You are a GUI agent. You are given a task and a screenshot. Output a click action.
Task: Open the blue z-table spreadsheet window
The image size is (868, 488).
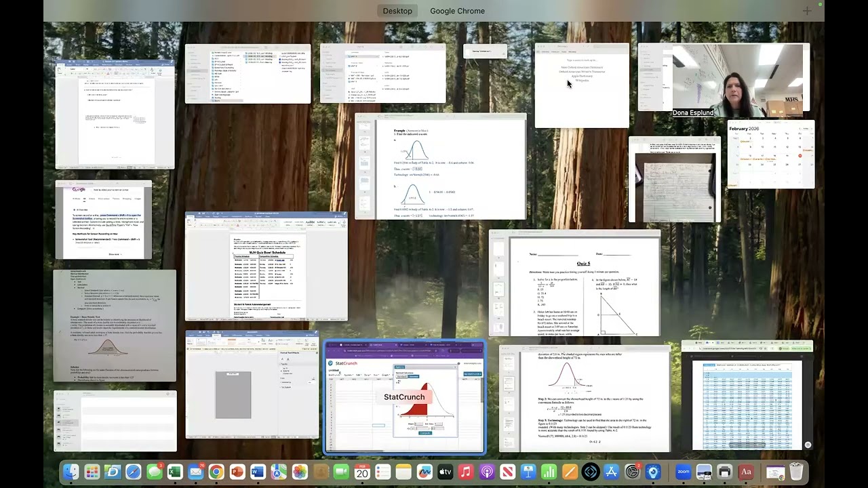[747, 397]
